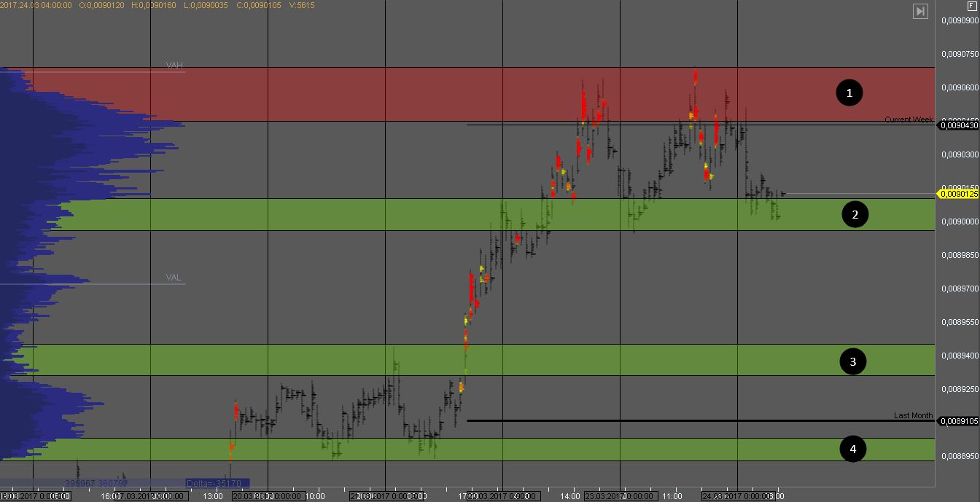Click the Current Week line label

click(x=909, y=119)
